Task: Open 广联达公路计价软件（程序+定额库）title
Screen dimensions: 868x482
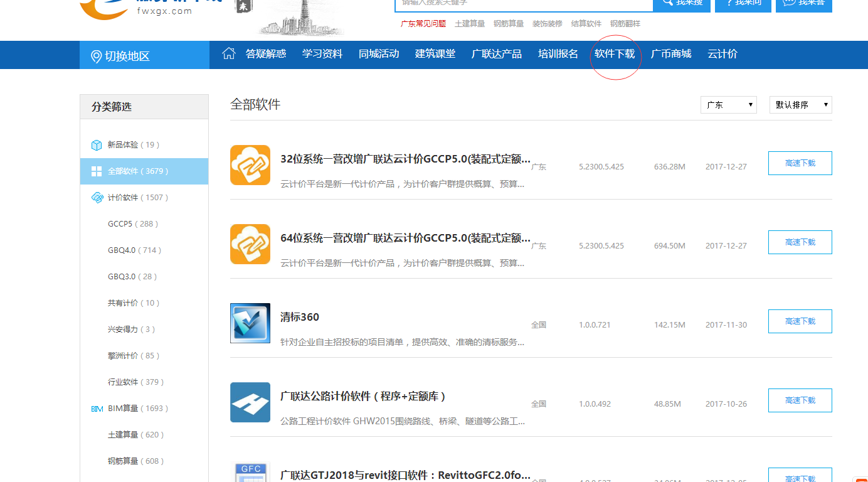Action: (363, 397)
